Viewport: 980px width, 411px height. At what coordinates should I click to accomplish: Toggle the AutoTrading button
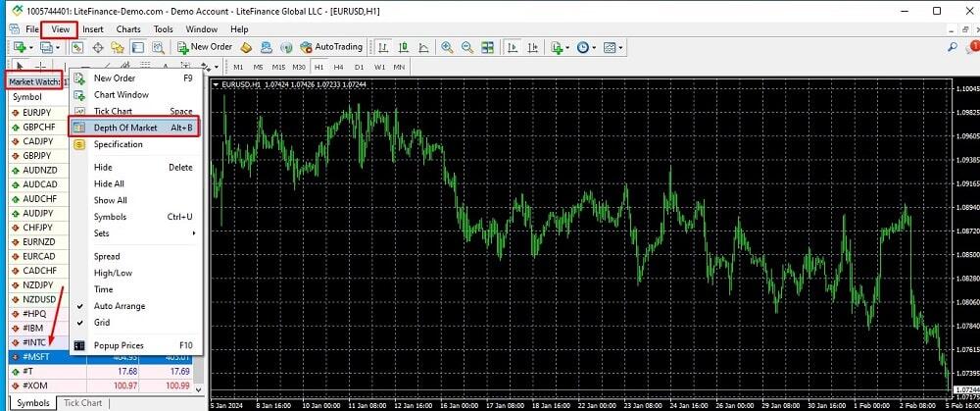[331, 47]
